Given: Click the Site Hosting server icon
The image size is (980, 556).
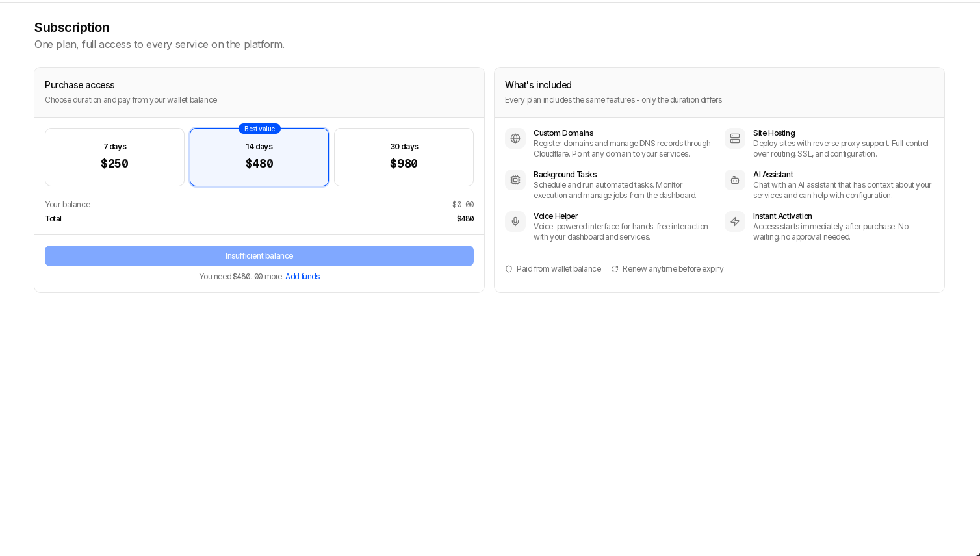Looking at the screenshot, I should click(x=735, y=138).
